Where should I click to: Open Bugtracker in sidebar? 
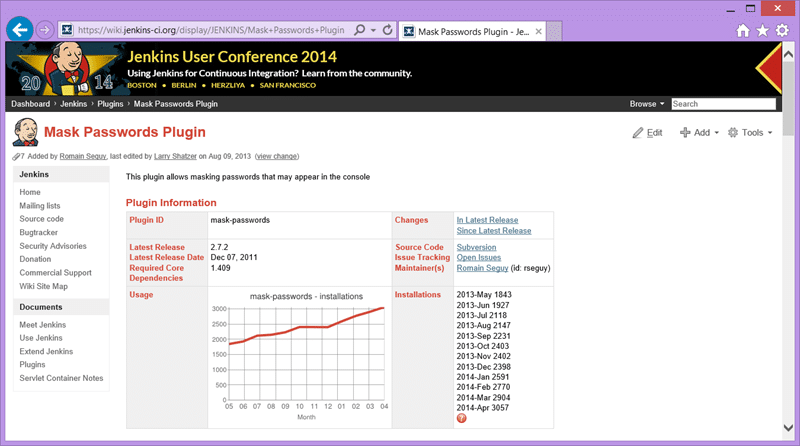(38, 233)
